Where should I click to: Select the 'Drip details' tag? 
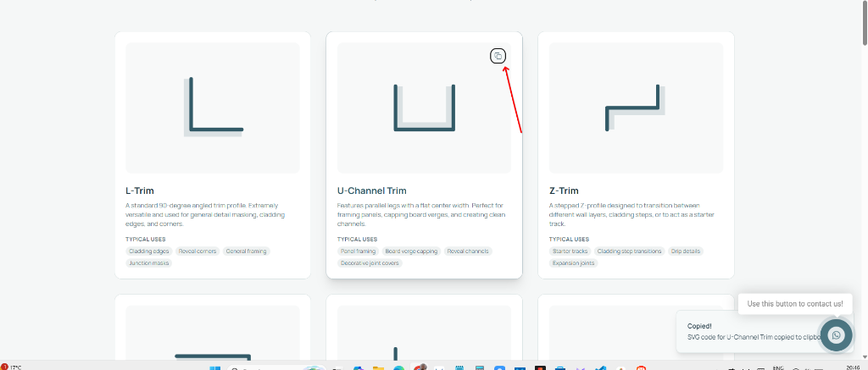click(x=686, y=251)
